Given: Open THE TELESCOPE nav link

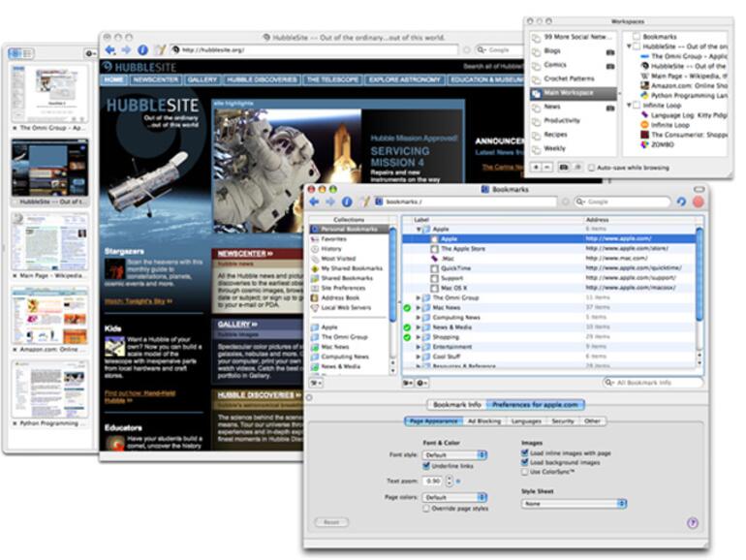Looking at the screenshot, I should (332, 79).
